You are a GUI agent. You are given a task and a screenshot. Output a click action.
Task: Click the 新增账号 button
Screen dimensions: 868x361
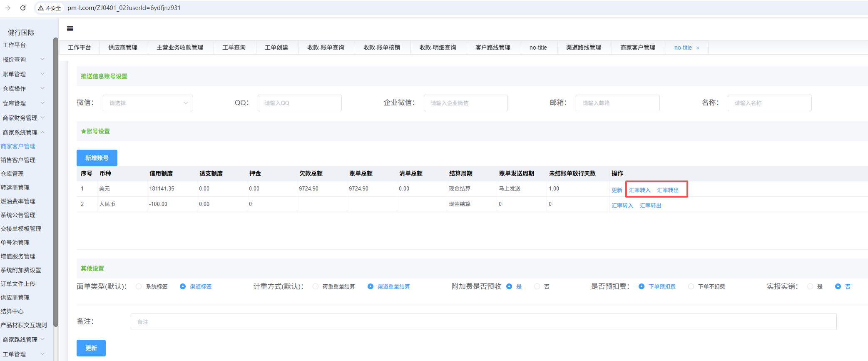(x=97, y=158)
